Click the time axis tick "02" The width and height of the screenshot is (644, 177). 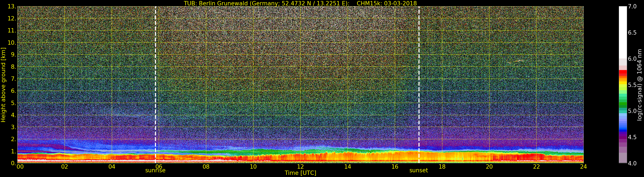point(65,167)
